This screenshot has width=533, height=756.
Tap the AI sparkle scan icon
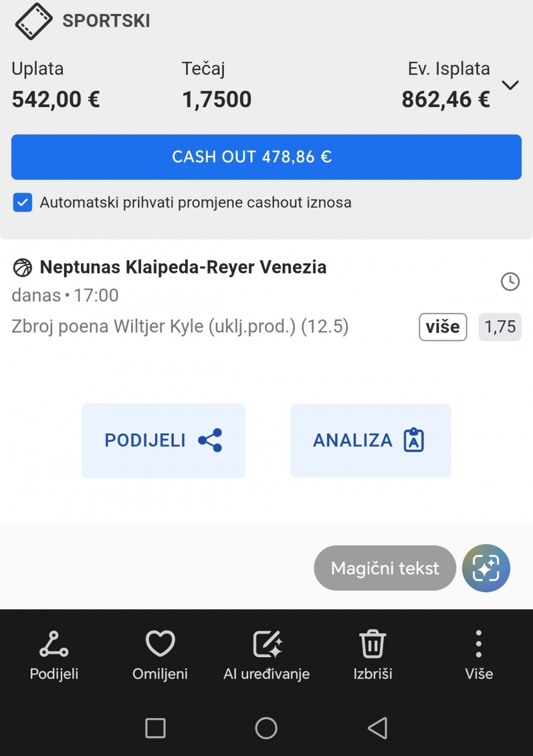pos(486,568)
